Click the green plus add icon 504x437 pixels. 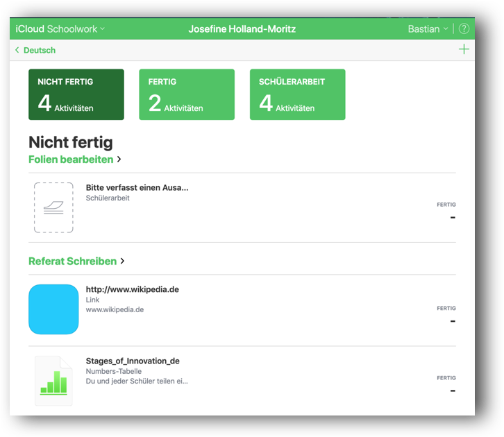tap(464, 49)
